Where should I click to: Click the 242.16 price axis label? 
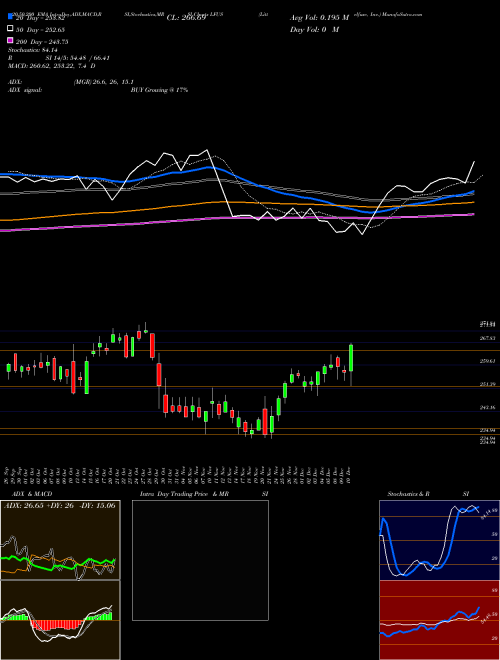pyautogui.click(x=487, y=407)
